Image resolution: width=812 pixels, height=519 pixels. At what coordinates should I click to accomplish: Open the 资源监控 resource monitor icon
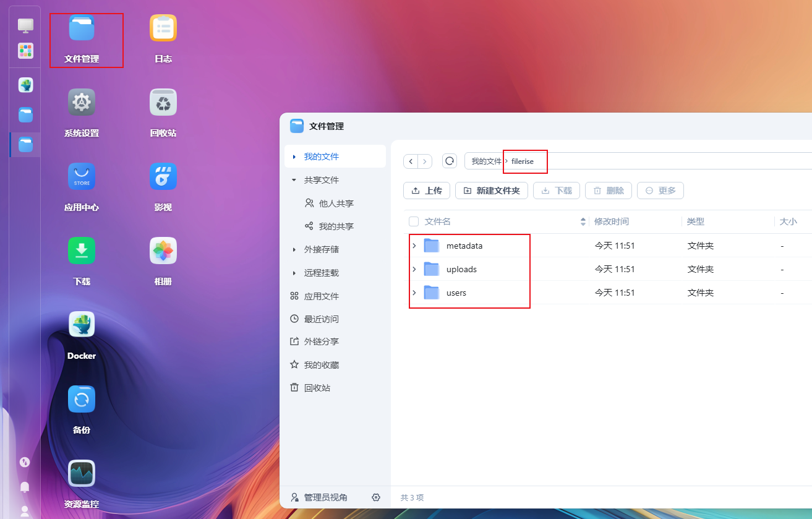tap(82, 474)
